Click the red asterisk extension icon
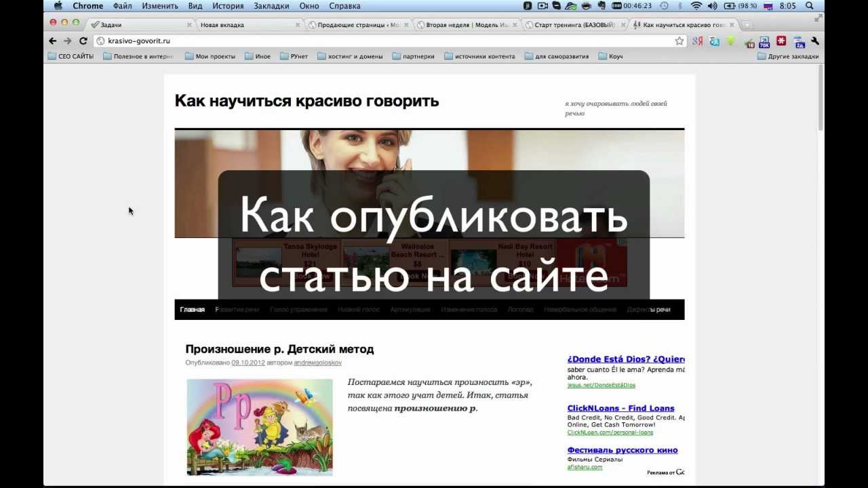This screenshot has height=488, width=868. tap(781, 41)
